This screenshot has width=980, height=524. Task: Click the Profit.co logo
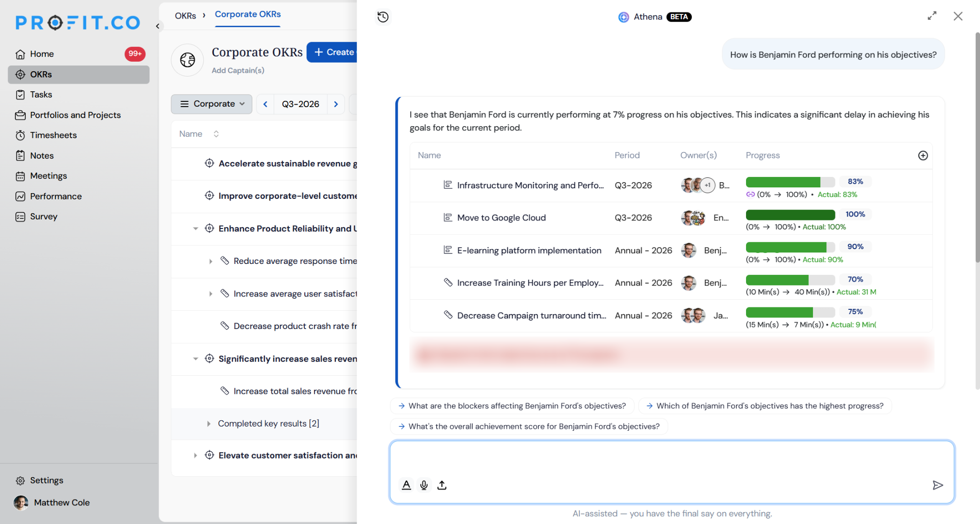[78, 22]
